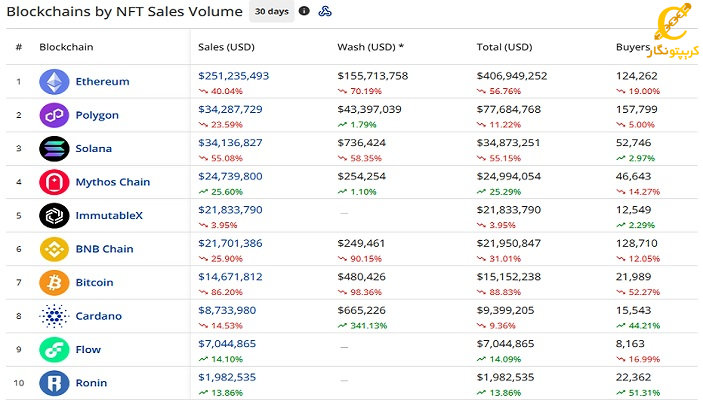
Task: Click Cardano sales value $8,733,980
Action: point(227,310)
